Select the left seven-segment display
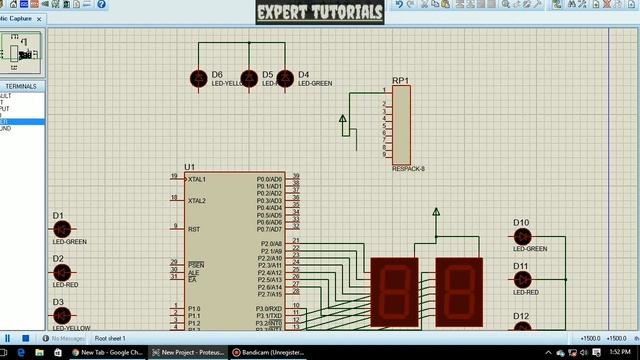Viewport: 640px width, 360px height. 394,292
